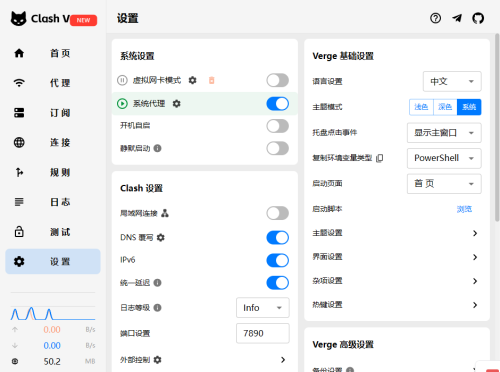Image resolution: width=500 pixels, height=372 pixels.
Task: Click the settings page vertical scrollbar
Action: coord(497,127)
